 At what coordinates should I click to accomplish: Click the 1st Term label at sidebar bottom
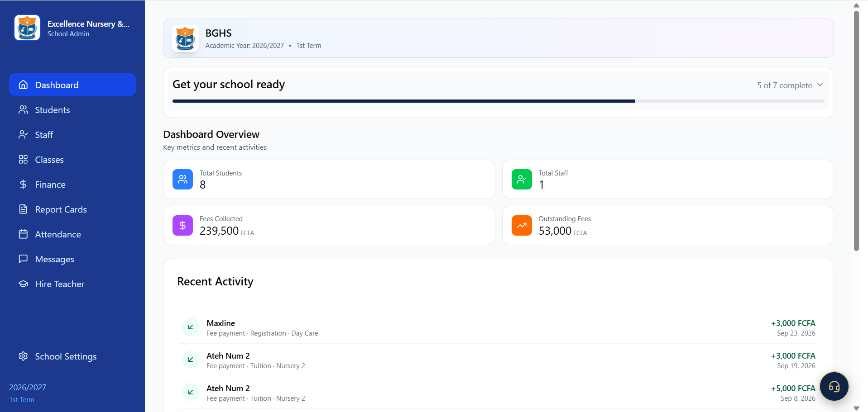point(22,399)
